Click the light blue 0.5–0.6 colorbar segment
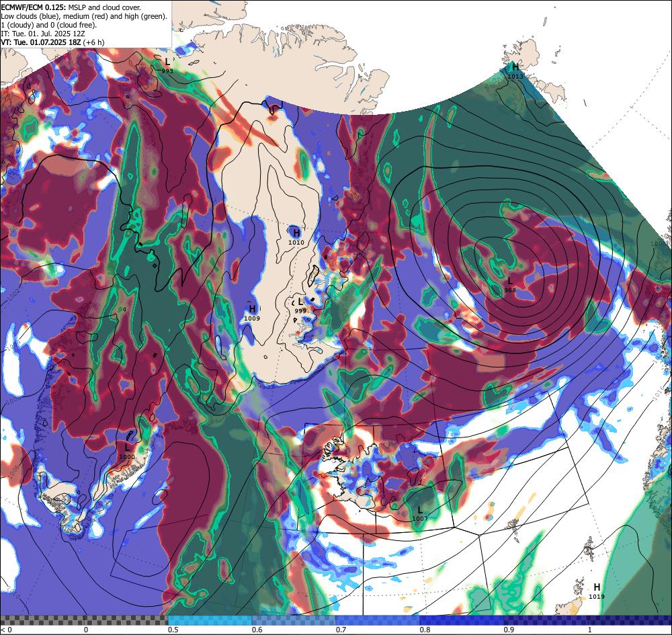The image size is (672, 635). 210,620
